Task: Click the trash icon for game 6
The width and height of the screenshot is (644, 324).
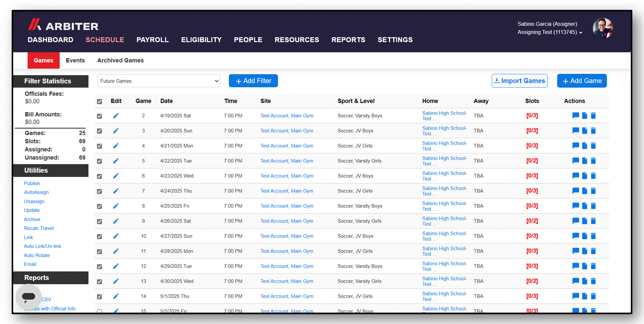Action: pyautogui.click(x=593, y=176)
